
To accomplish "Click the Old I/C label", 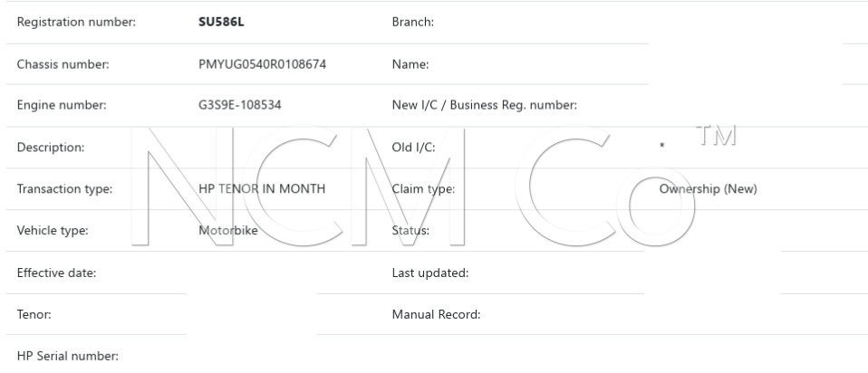I will (413, 148).
